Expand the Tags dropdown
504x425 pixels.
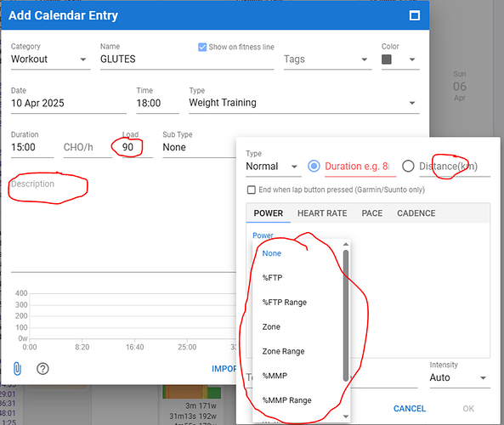coord(327,59)
